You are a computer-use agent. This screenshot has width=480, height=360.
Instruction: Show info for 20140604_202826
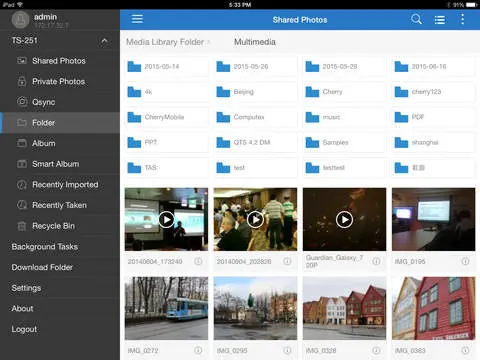coord(287,261)
